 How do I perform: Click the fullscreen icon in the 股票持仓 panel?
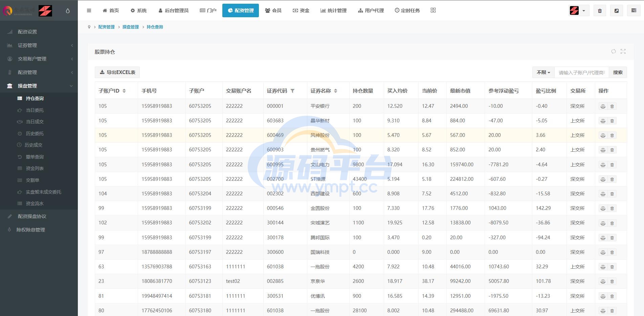(623, 51)
